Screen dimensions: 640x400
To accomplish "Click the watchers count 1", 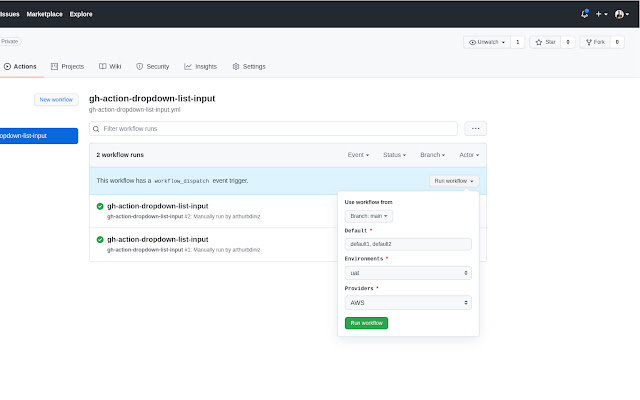I will point(518,42).
